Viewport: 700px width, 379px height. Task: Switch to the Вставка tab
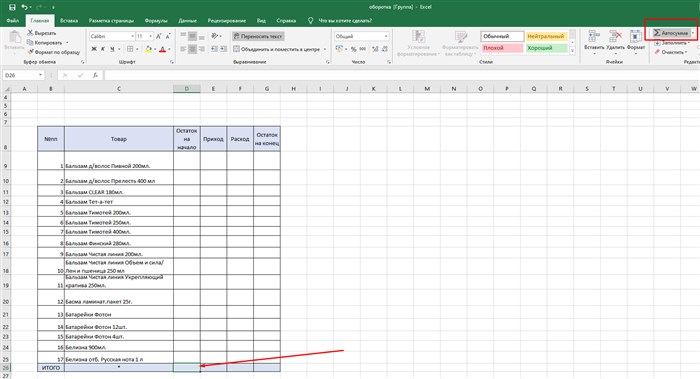pyautogui.click(x=69, y=21)
